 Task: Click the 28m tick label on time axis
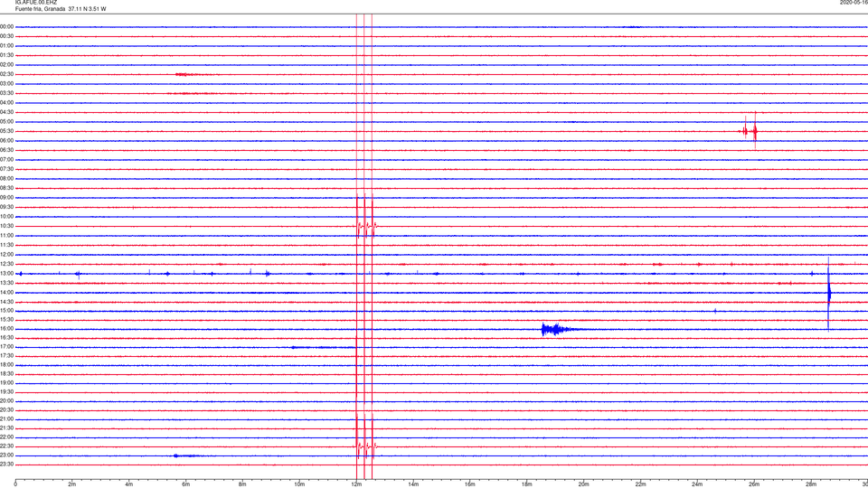pyautogui.click(x=811, y=484)
